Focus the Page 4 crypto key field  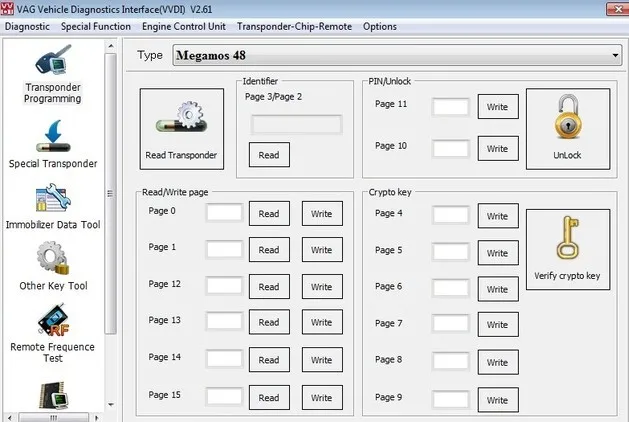pos(451,215)
